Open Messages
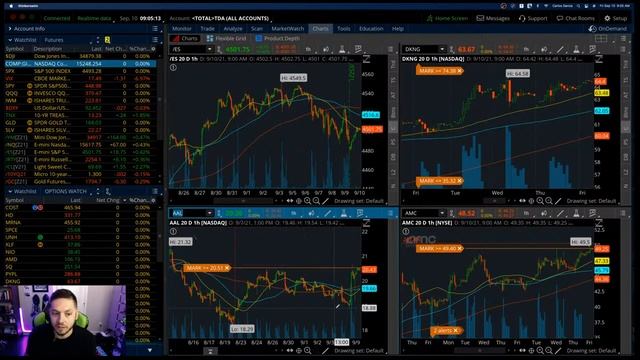Image resolution: width=640 pixels, height=360 pixels. point(493,18)
